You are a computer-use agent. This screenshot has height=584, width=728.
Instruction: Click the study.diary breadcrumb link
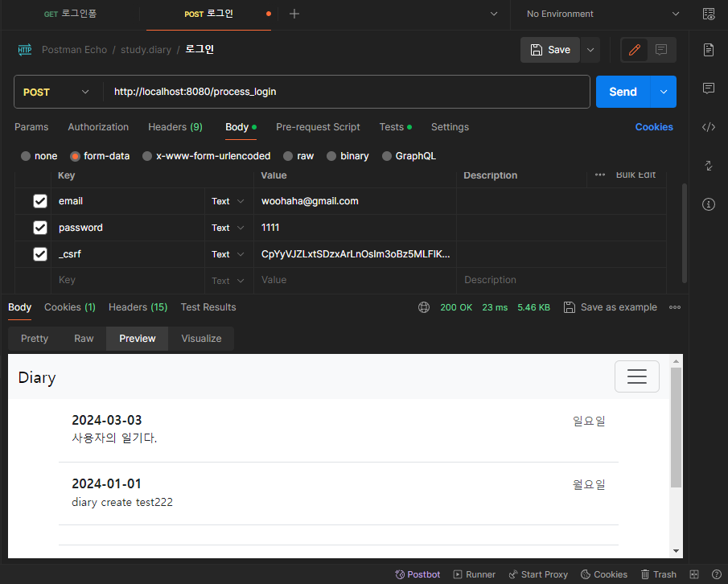pos(146,50)
